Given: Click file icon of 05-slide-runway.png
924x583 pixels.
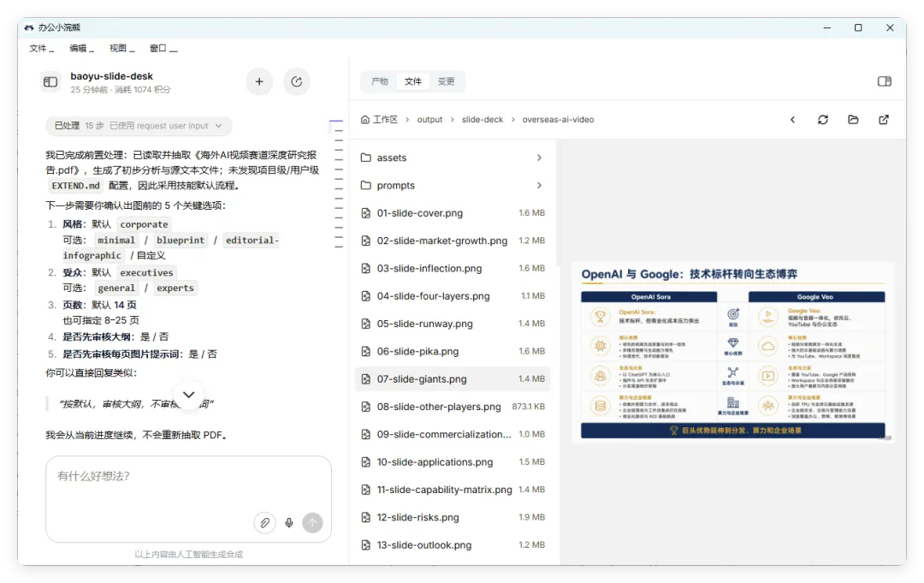Looking at the screenshot, I should click(366, 324).
